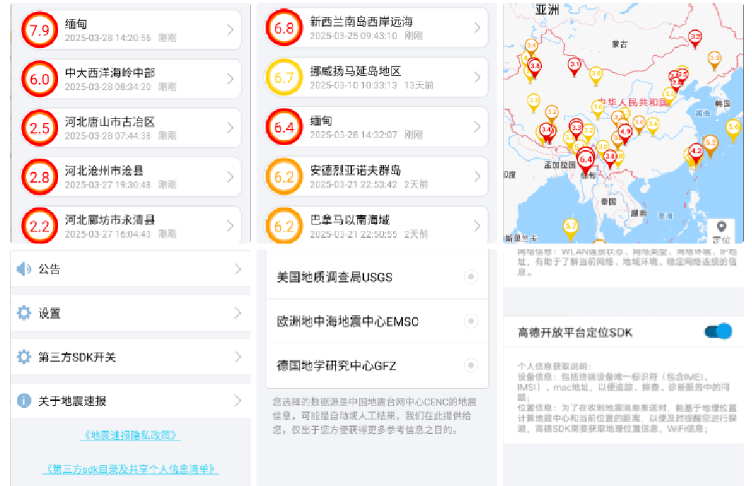Open the 第三方sdk目录及共享个人信息清单 link
The height and width of the screenshot is (486, 752).
pyautogui.click(x=132, y=468)
